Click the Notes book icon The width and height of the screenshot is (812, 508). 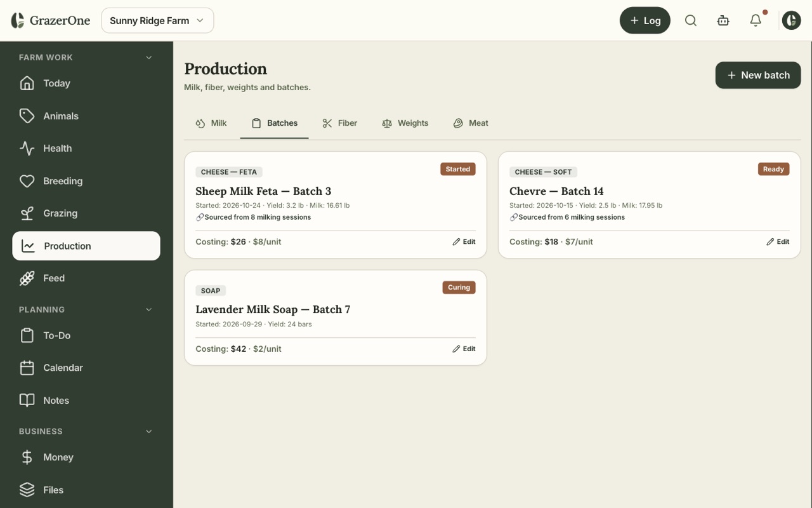27,400
